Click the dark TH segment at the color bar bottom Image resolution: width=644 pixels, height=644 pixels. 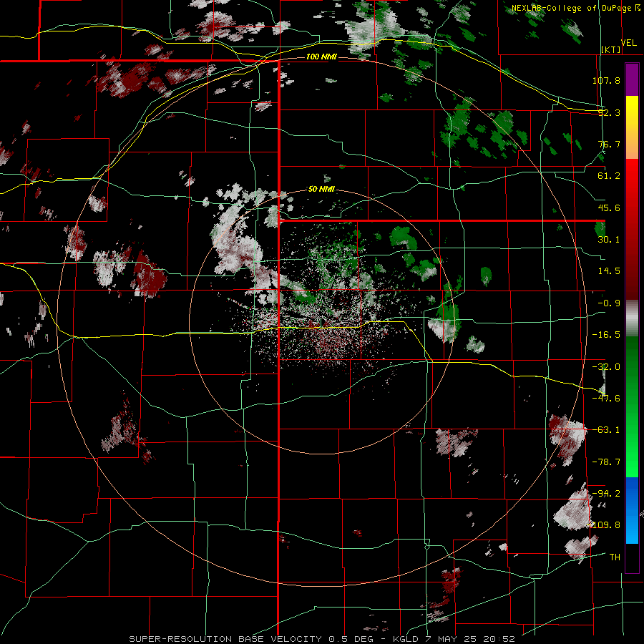[632, 557]
